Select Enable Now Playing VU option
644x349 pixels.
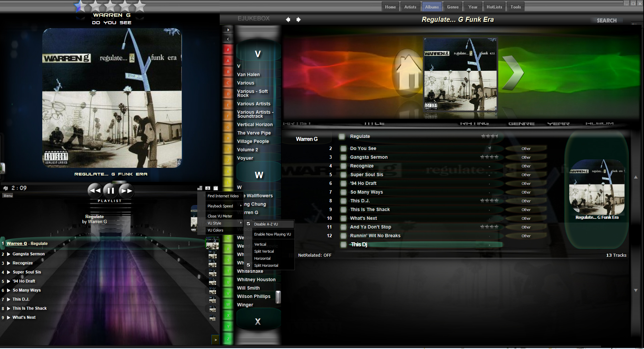coord(272,234)
